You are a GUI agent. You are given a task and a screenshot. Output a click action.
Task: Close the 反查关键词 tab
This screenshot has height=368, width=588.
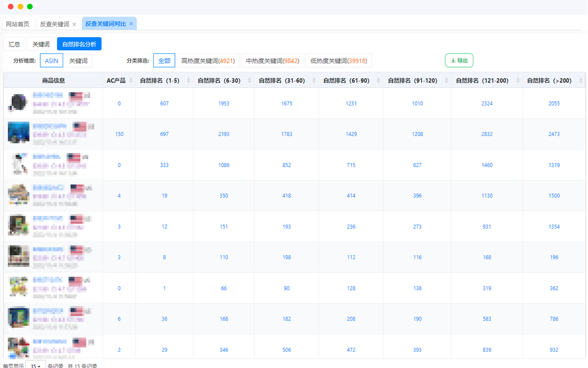74,24
